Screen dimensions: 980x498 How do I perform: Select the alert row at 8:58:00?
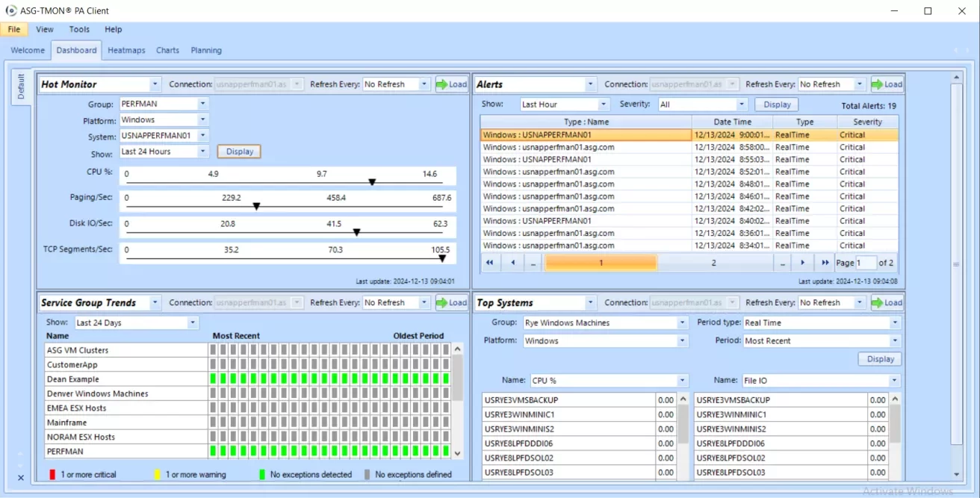point(689,148)
